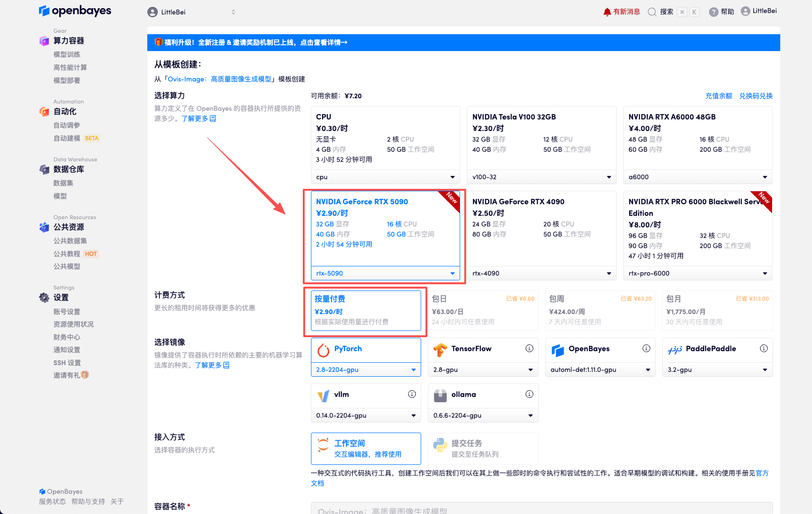Viewport: 812px width, 514px height.
Task: Open the new messages bell icon
Action: [x=607, y=12]
